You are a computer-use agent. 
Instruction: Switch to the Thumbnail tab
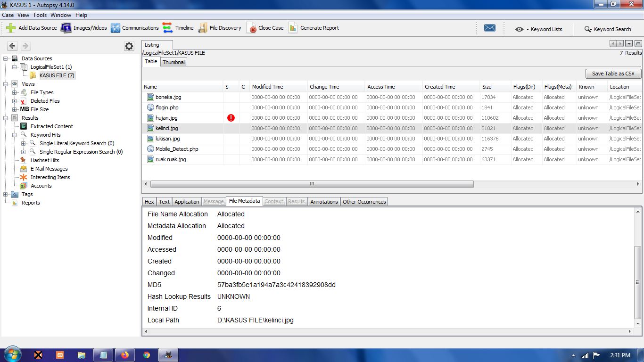click(x=174, y=62)
